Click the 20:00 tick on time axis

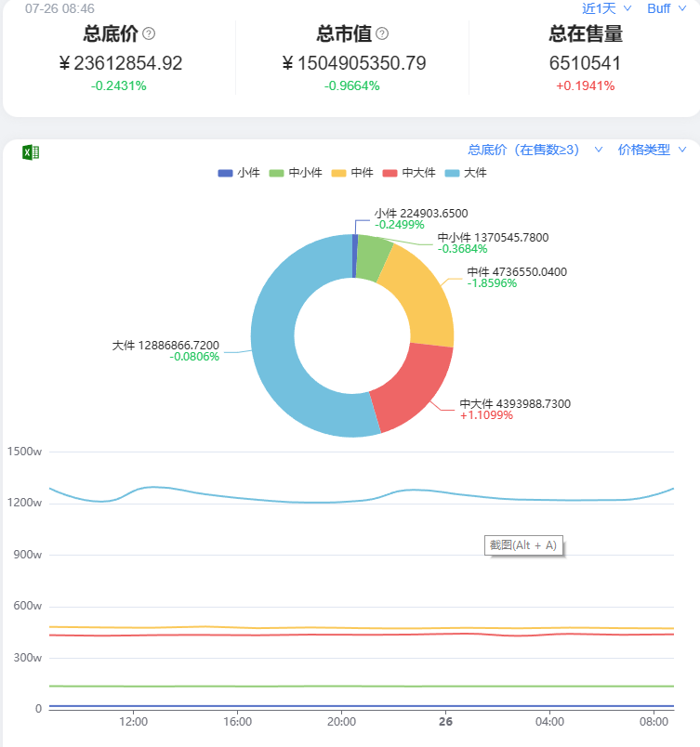pos(342,722)
